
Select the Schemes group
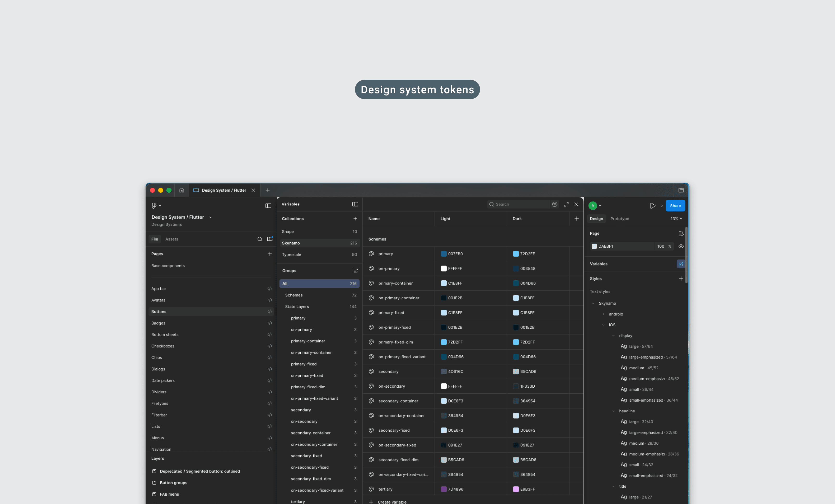point(319,295)
